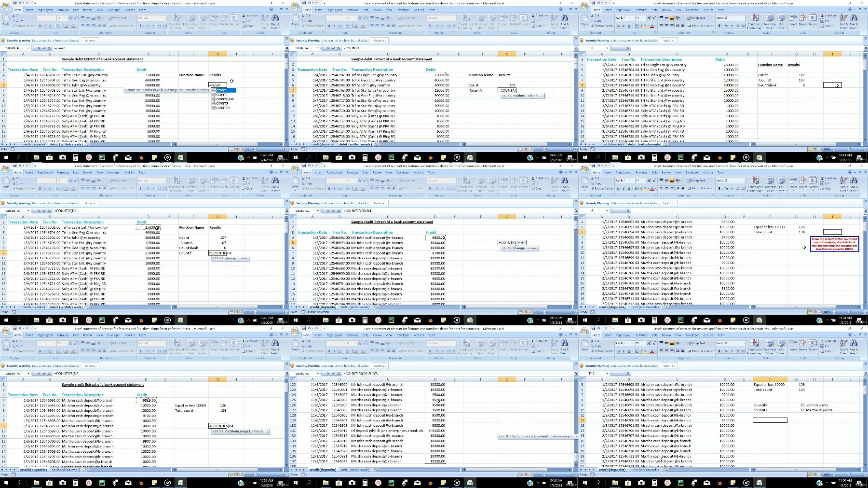
Task: Toggle Underline in the 11:00 AM window
Action: click(x=629, y=351)
